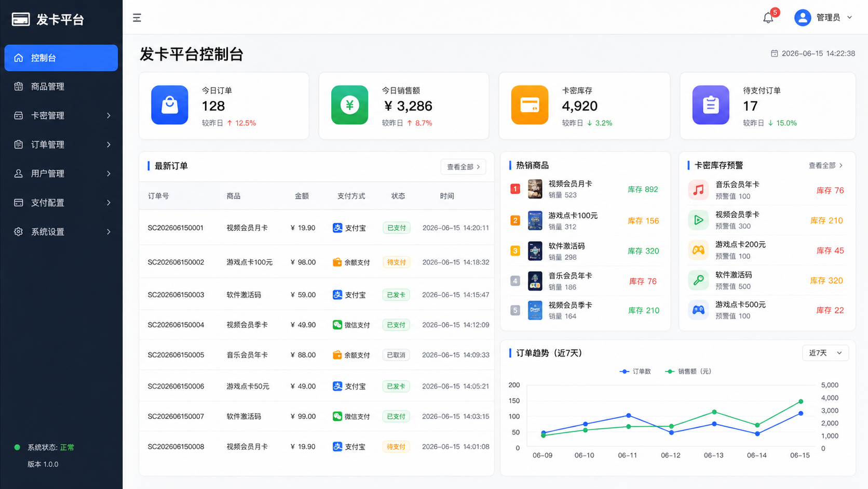
Task: Click amount ¥ 99.00 in order table
Action: coord(303,416)
